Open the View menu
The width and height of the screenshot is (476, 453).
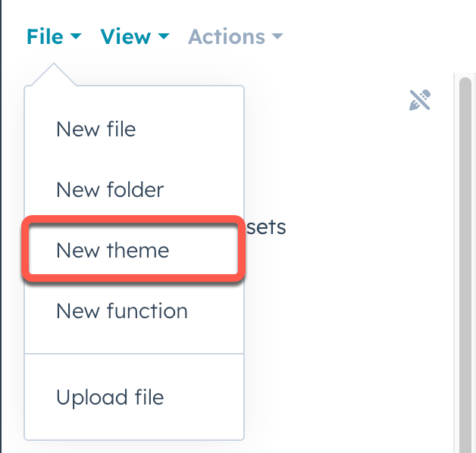click(x=135, y=36)
